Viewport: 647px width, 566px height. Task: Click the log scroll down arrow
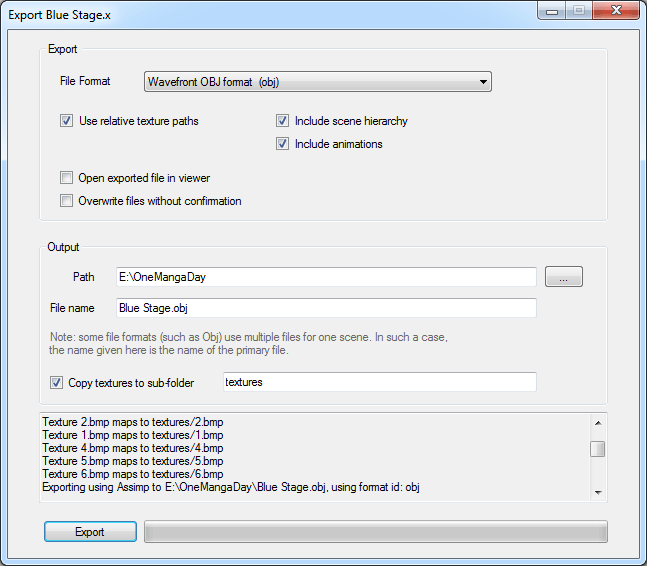pyautogui.click(x=598, y=492)
